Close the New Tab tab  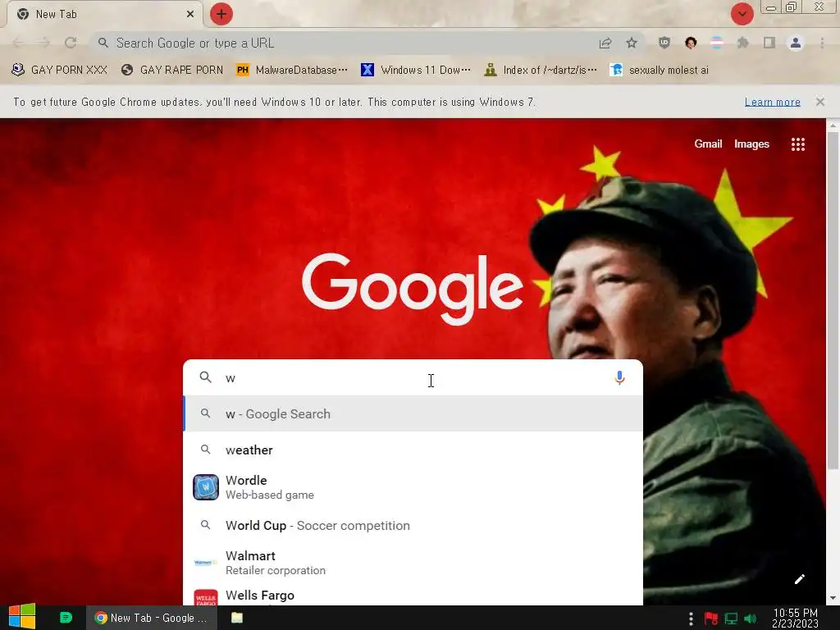pos(190,14)
